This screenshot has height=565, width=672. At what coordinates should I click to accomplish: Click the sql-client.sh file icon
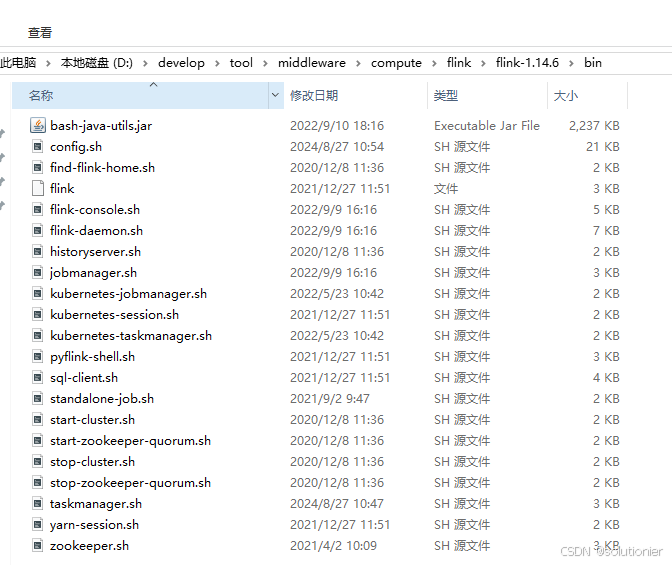click(x=38, y=378)
